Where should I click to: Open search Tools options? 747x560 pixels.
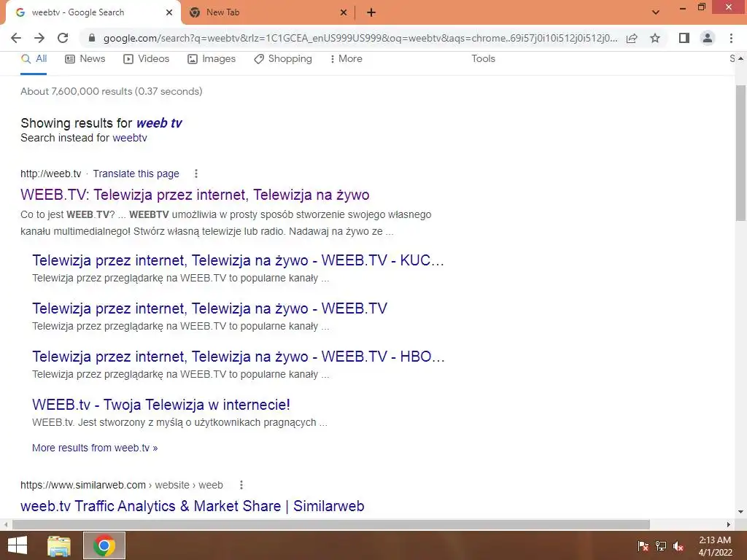pyautogui.click(x=483, y=58)
